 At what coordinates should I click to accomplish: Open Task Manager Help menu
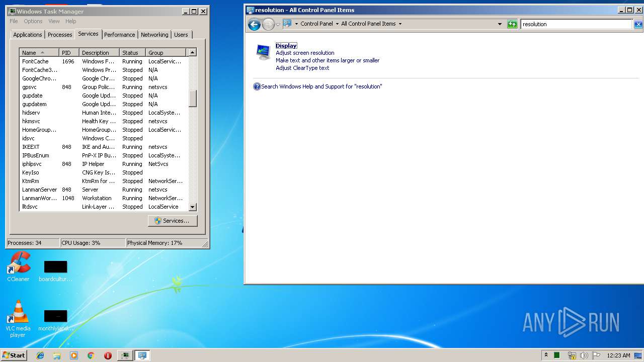coord(71,21)
